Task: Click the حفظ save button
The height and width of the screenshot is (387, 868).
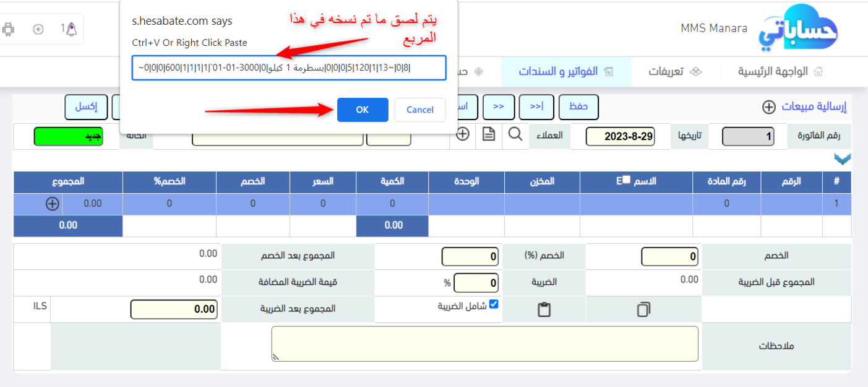Action: [x=578, y=107]
